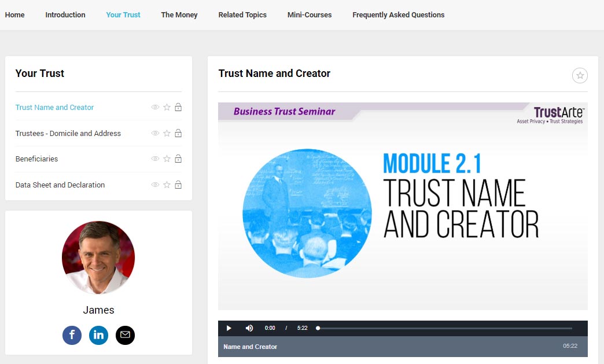
Task: Toggle eye icon for Data Sheet and Declaration
Action: pyautogui.click(x=155, y=185)
